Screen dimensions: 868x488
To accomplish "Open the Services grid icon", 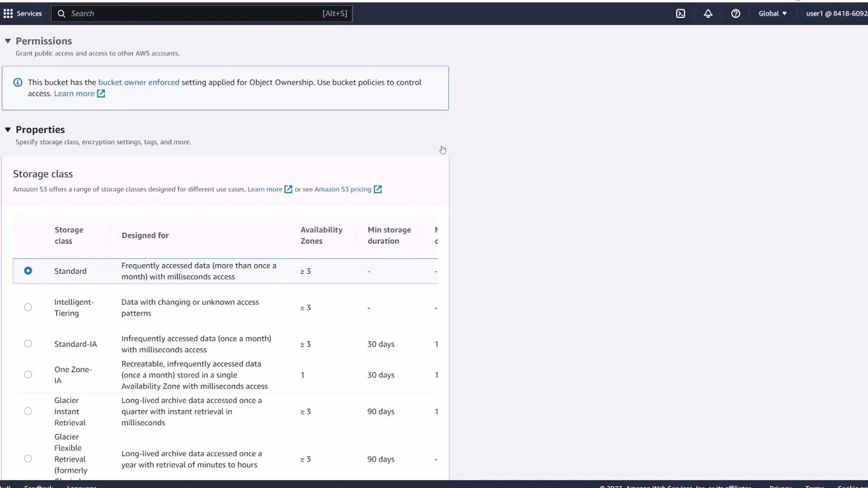I will 8,14.
